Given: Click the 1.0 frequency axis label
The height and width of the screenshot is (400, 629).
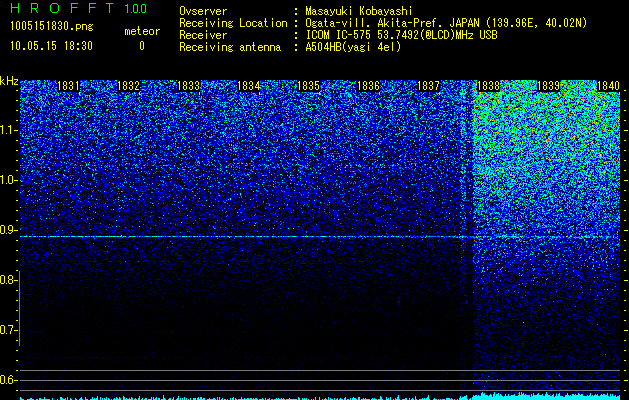Looking at the screenshot, I should (x=9, y=180).
